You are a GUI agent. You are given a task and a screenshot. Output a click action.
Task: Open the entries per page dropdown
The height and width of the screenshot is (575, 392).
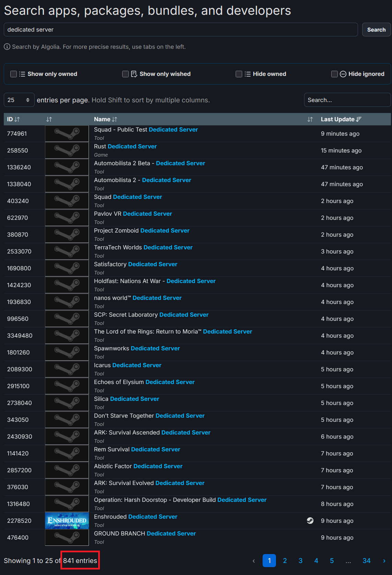point(19,100)
